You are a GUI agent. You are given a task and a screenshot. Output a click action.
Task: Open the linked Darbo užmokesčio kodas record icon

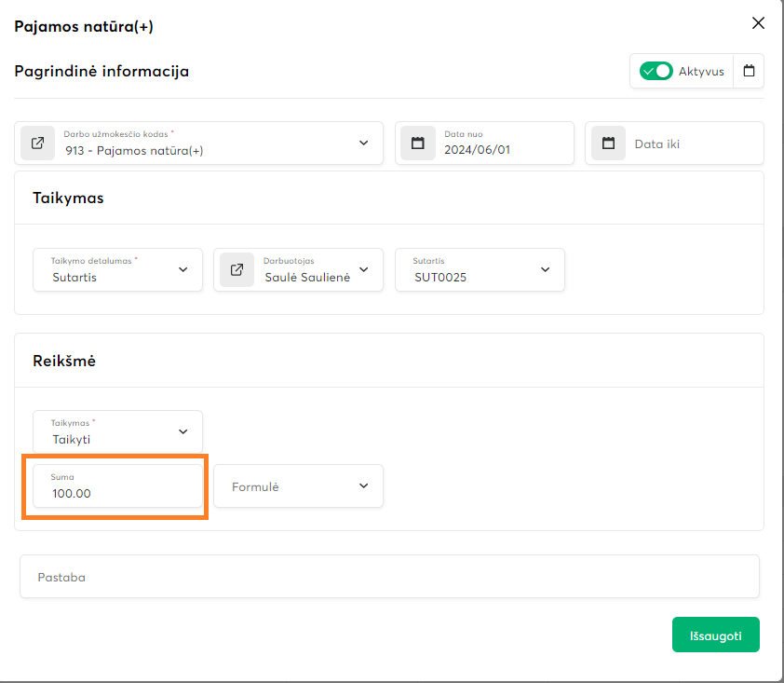37,143
